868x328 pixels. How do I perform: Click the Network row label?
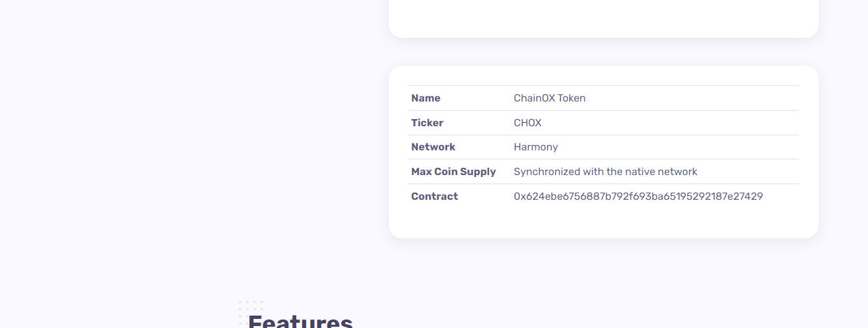(x=434, y=147)
